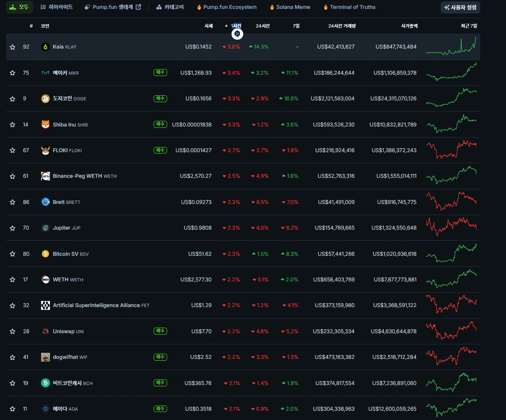Image resolution: width=506 pixels, height=420 pixels.
Task: Star 도지코인 DOGE as a favorite
Action: [x=13, y=99]
